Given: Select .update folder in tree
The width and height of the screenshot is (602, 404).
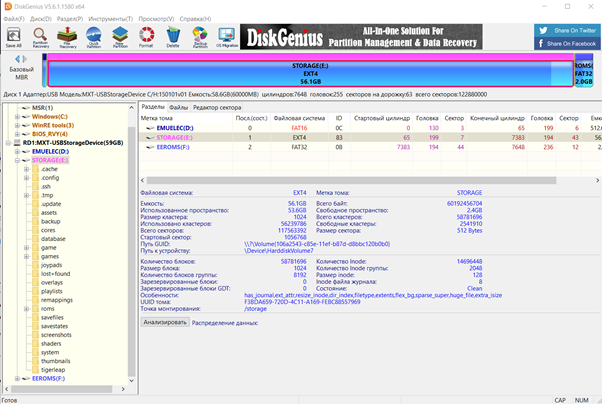Looking at the screenshot, I should pyautogui.click(x=51, y=204).
